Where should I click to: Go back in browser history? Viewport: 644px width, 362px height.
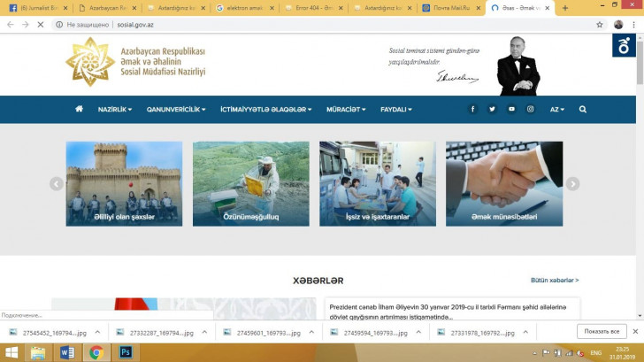11,25
